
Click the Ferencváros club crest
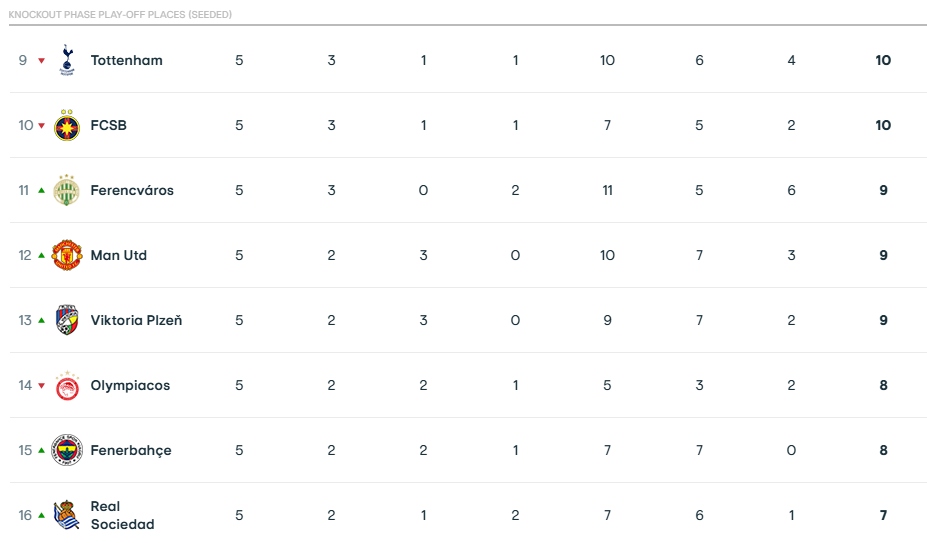point(67,190)
